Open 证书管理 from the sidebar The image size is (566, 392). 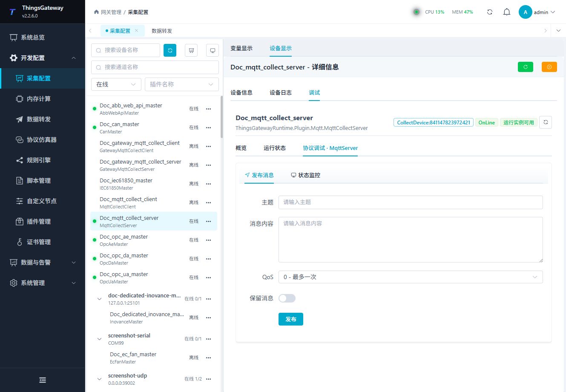43,242
